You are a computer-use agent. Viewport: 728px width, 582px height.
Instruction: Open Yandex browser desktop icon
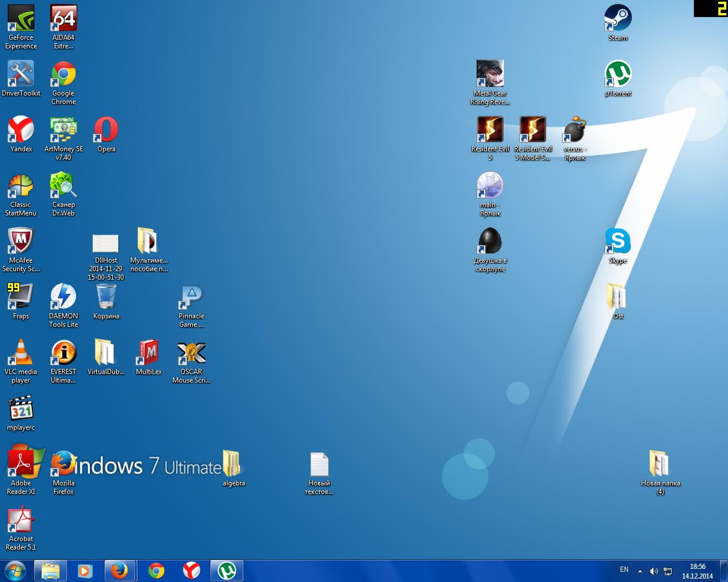tap(21, 134)
